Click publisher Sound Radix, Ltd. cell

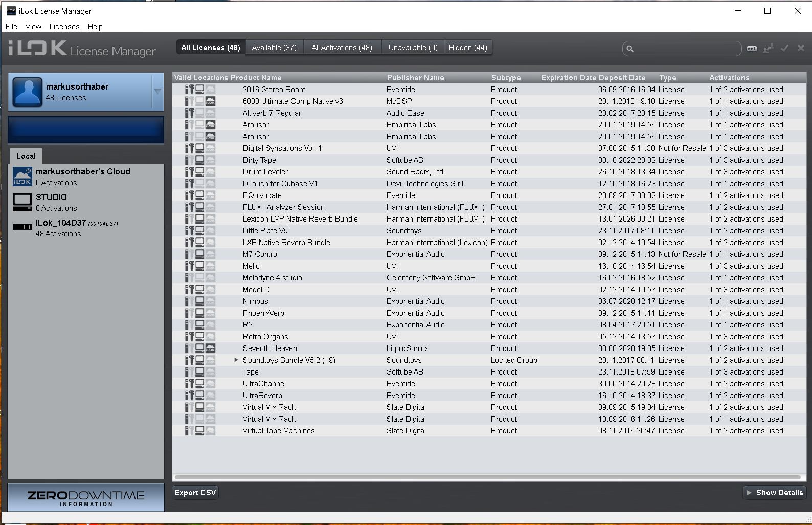[416, 172]
